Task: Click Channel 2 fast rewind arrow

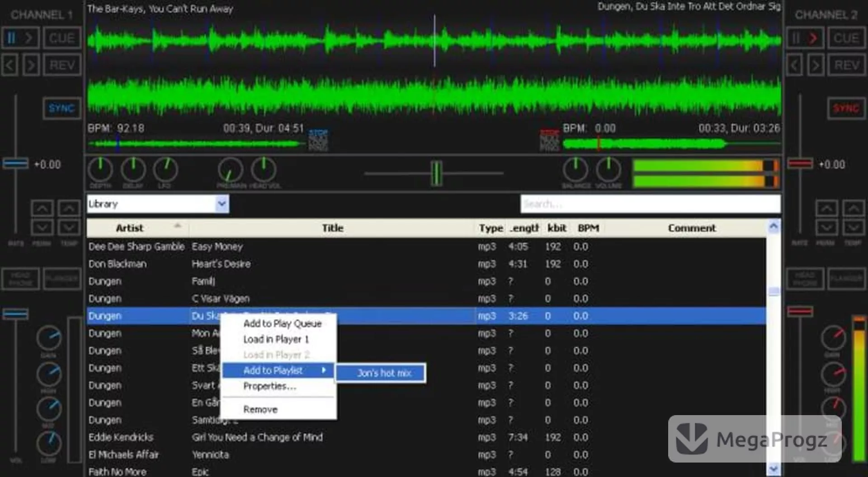Action: 795,65
